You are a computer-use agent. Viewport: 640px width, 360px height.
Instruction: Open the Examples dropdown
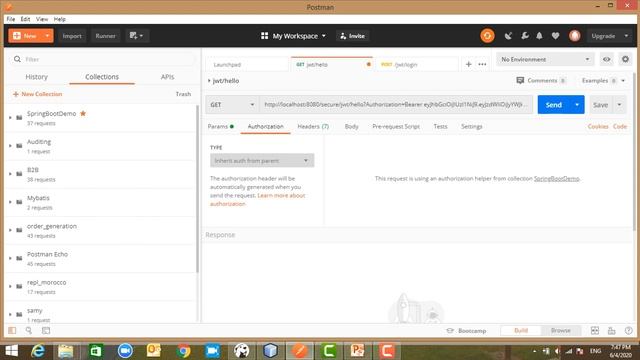click(x=603, y=80)
